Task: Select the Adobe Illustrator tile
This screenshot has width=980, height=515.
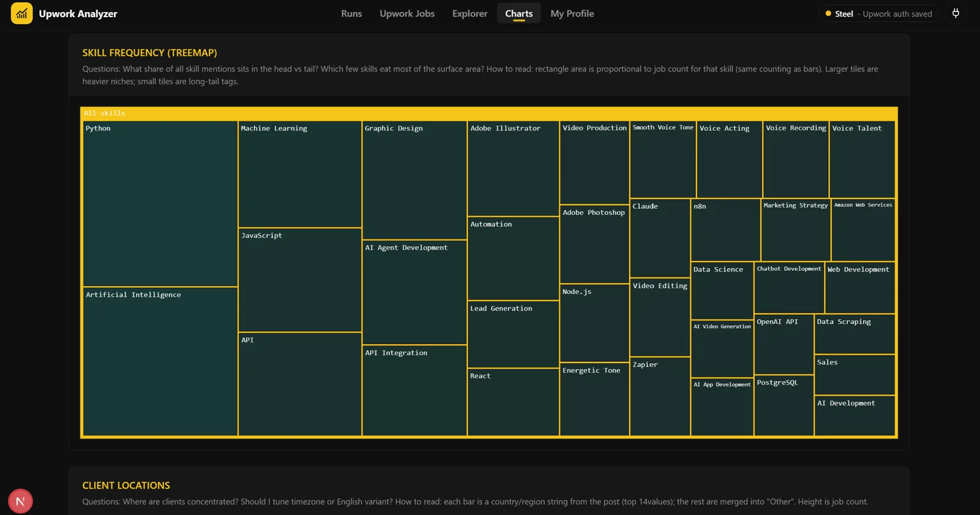Action: pyautogui.click(x=513, y=169)
